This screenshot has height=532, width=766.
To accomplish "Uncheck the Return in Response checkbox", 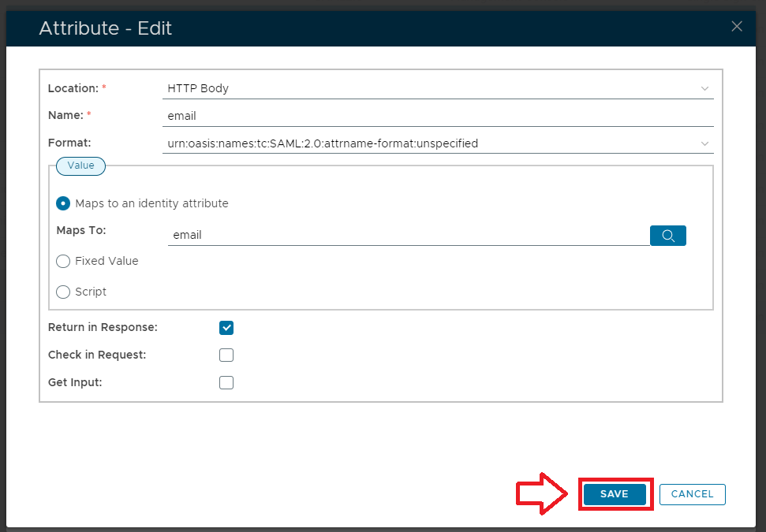I will [x=226, y=328].
